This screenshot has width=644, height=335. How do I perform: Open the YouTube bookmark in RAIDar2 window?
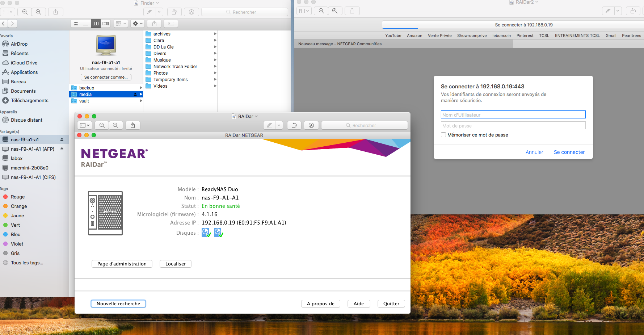tap(393, 35)
